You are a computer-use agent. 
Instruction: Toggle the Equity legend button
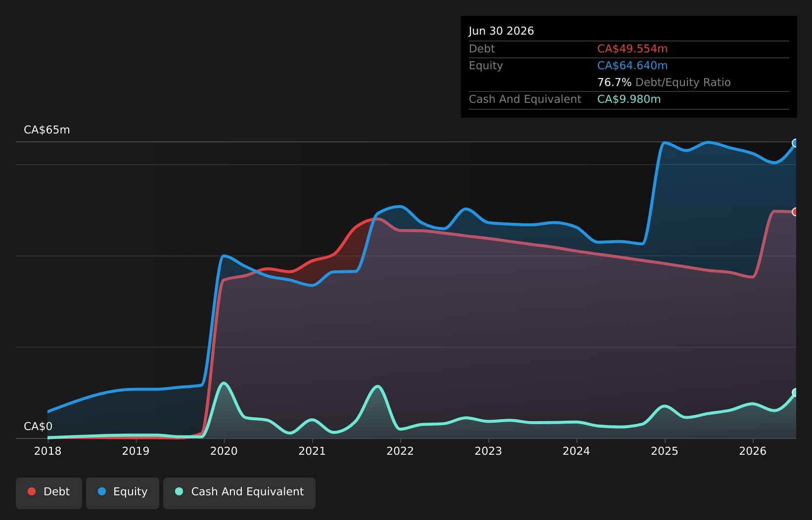pos(123,493)
